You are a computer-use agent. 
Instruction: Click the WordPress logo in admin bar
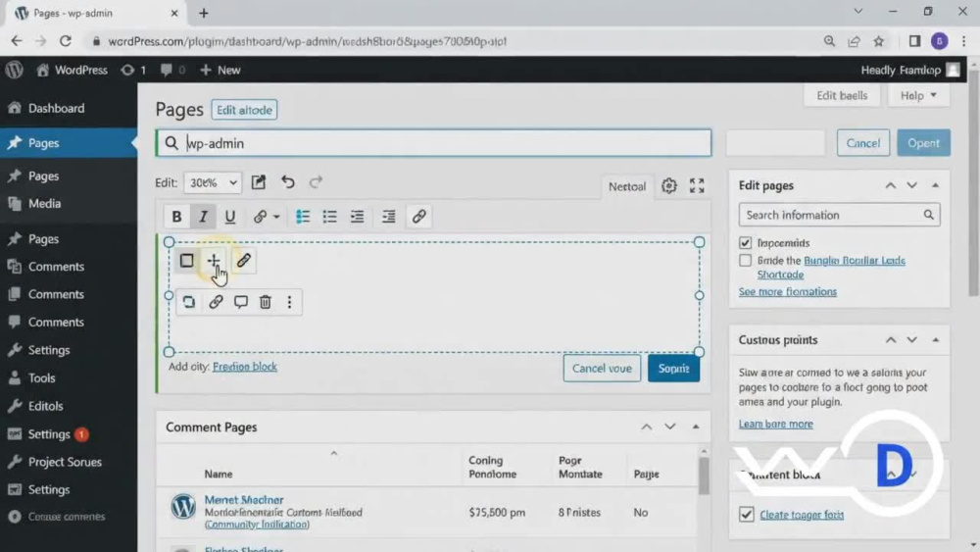[15, 70]
